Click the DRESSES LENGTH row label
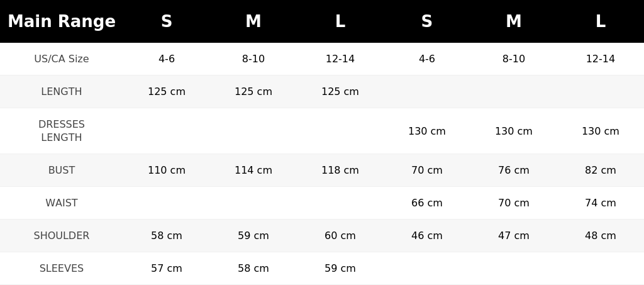The height and width of the screenshot is (285, 644). [x=62, y=131]
